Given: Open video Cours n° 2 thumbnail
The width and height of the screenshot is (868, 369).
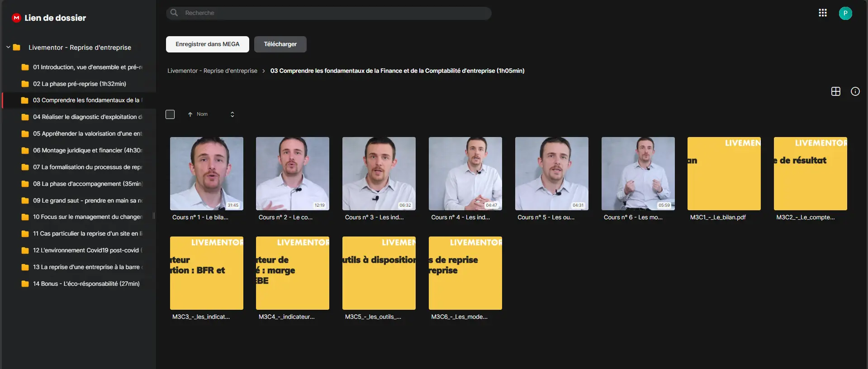Looking at the screenshot, I should [293, 174].
